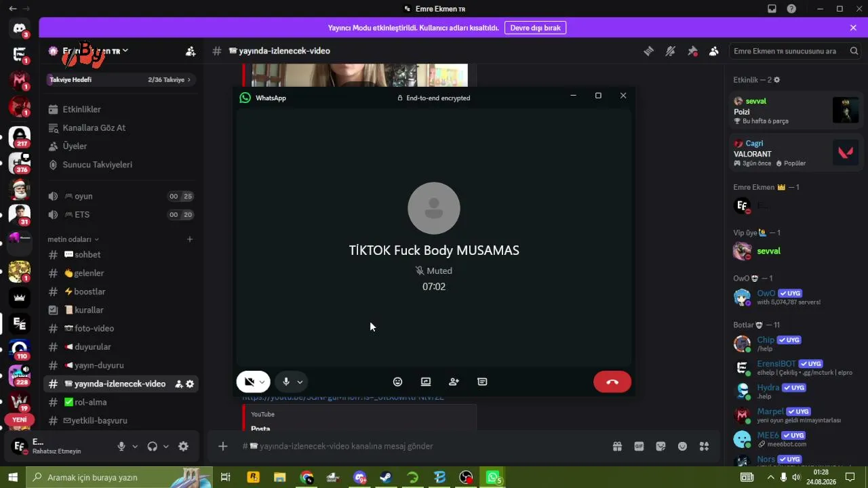Collapse the metin odaları category
Viewport: 868px width, 488px height.
click(x=73, y=239)
